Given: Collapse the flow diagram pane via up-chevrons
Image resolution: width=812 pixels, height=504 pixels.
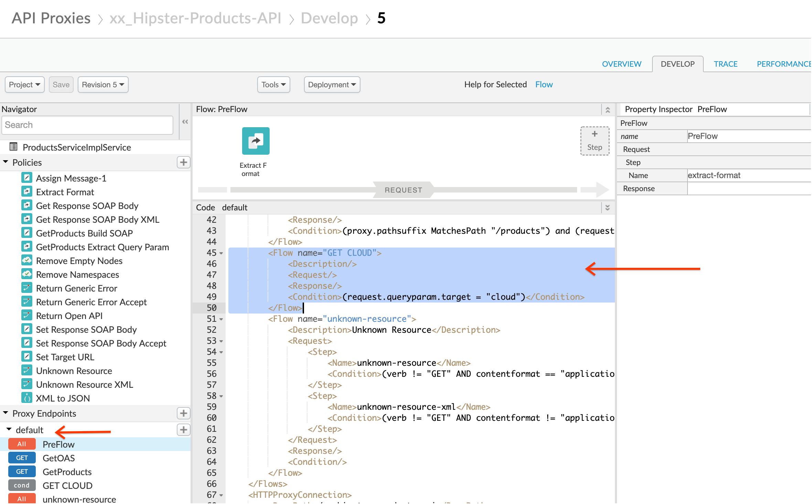Looking at the screenshot, I should (608, 110).
